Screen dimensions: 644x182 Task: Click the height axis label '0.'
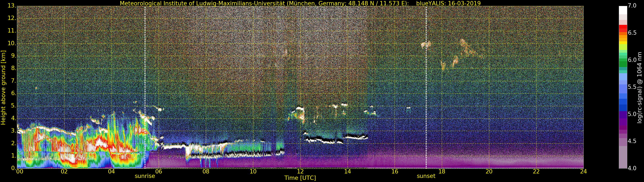14,168
